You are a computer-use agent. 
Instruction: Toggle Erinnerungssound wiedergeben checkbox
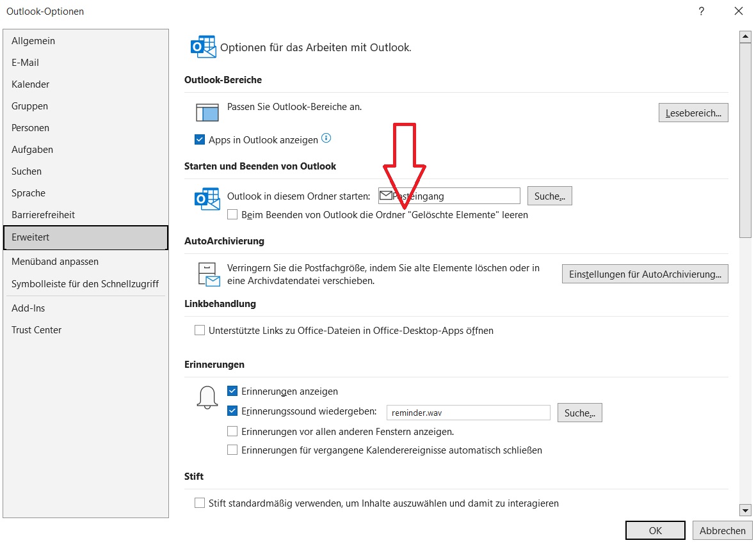click(x=232, y=411)
